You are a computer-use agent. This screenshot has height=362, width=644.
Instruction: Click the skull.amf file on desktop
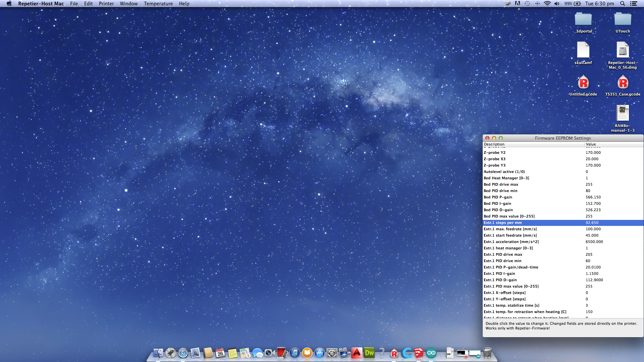[x=583, y=51]
